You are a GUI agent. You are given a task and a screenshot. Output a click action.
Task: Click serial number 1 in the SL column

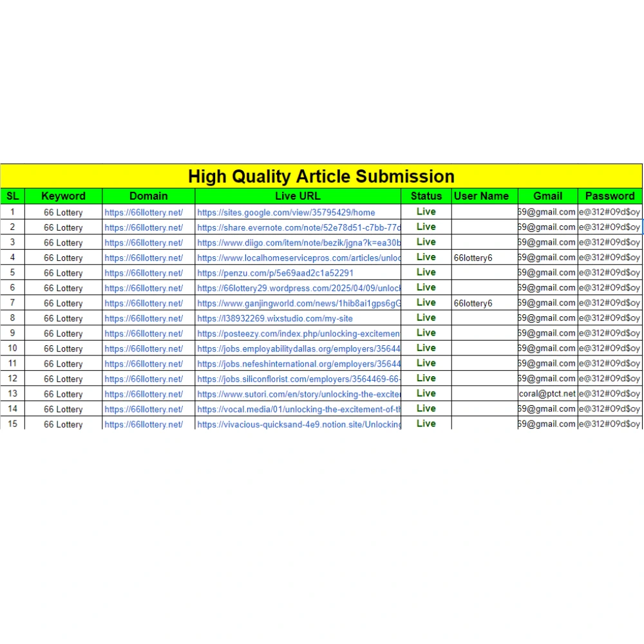click(13, 212)
